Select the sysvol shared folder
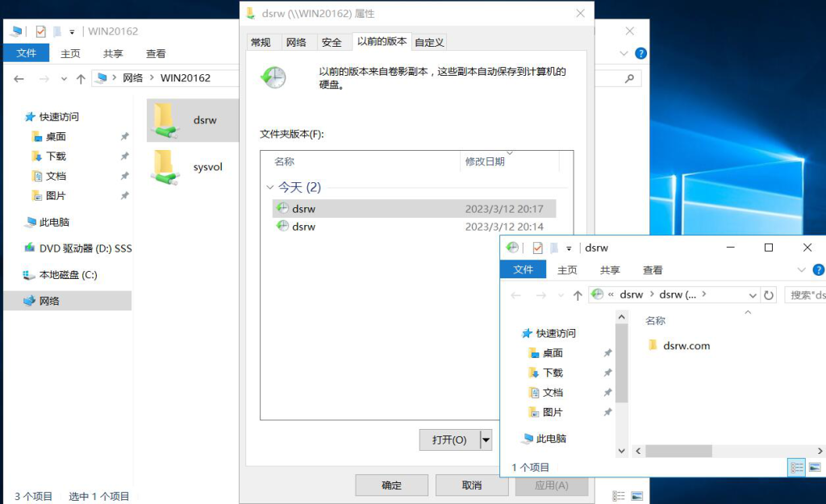The image size is (826, 504). click(193, 168)
